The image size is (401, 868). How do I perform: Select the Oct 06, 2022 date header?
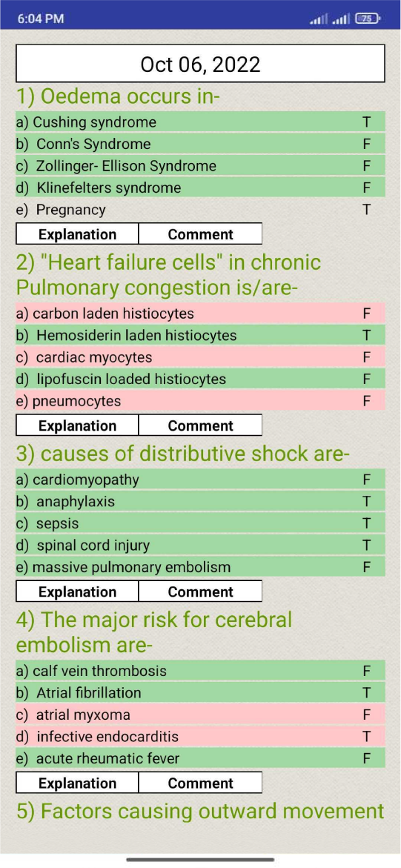200,64
